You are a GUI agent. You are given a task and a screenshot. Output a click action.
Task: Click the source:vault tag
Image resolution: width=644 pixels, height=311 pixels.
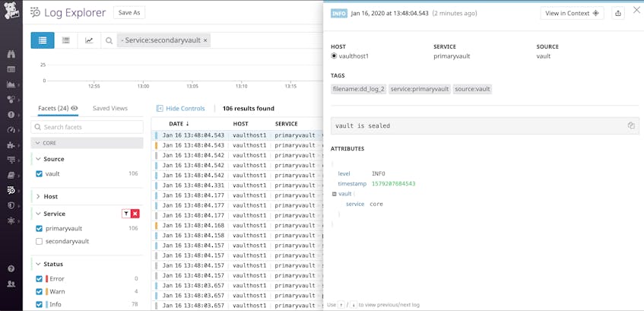coord(472,89)
